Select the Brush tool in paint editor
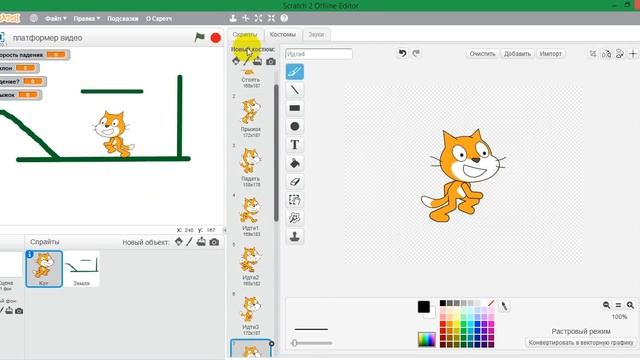This screenshot has width=640, height=360. click(295, 71)
